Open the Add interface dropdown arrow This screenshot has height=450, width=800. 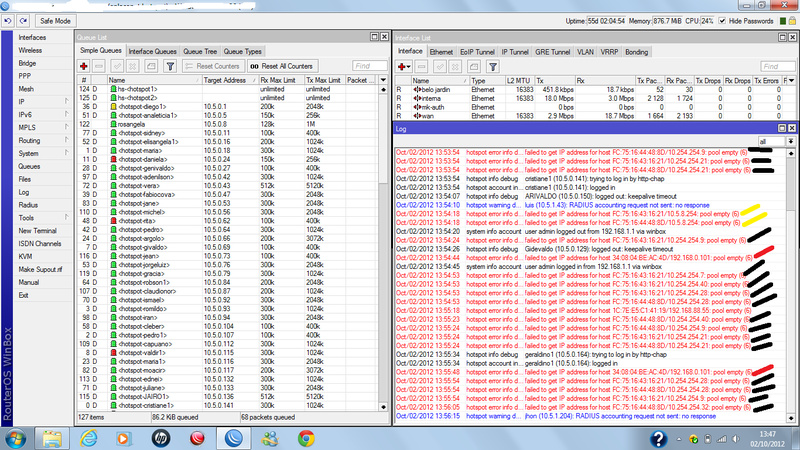(x=409, y=65)
